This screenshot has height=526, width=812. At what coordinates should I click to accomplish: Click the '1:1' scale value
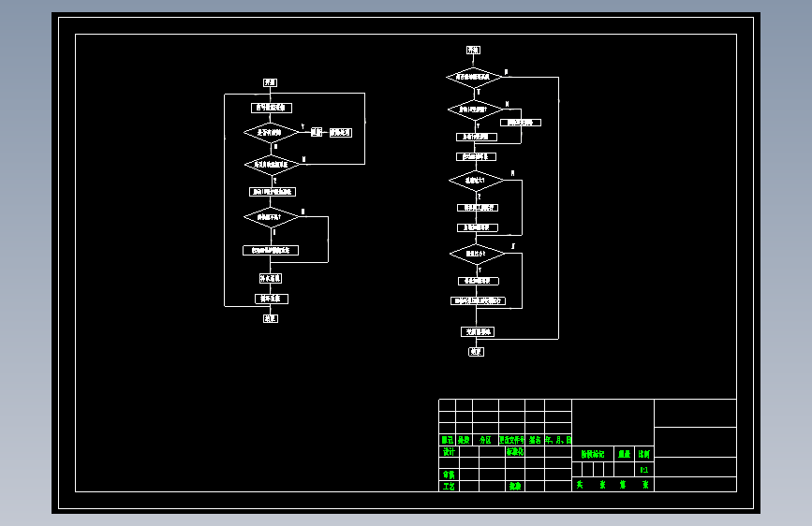[643, 470]
